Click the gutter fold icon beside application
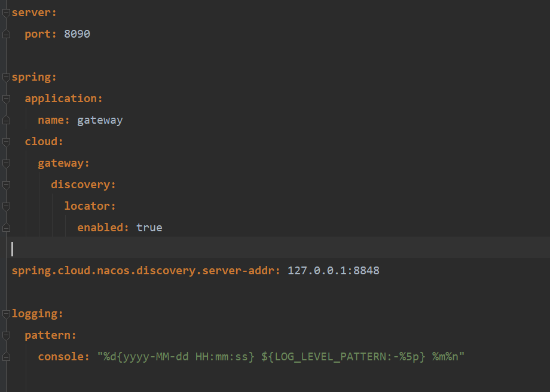 pyautogui.click(x=5, y=98)
